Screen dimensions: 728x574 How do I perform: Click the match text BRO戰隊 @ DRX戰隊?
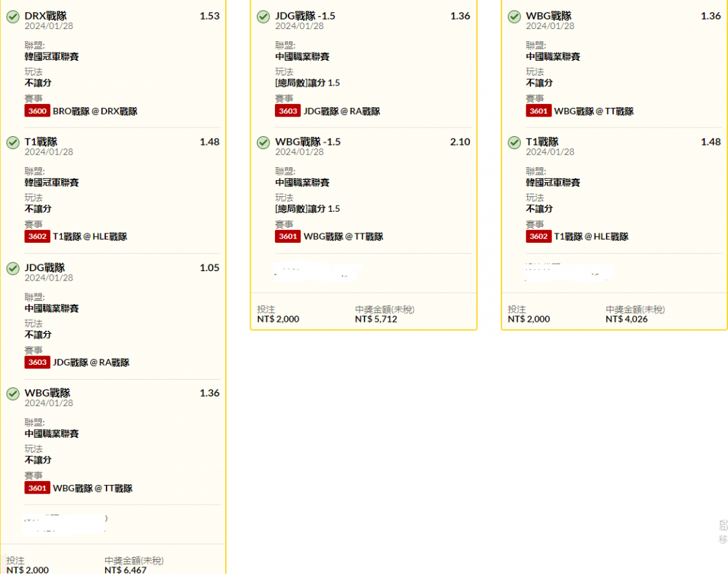[x=95, y=111]
